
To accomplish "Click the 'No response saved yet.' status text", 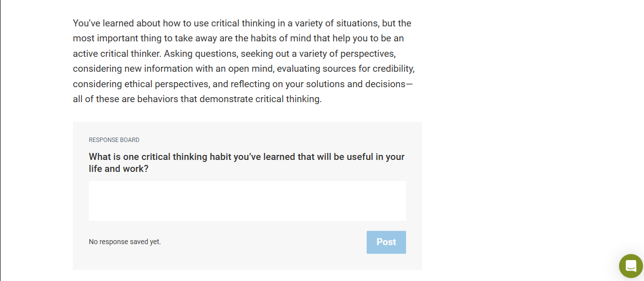I will 125,242.
